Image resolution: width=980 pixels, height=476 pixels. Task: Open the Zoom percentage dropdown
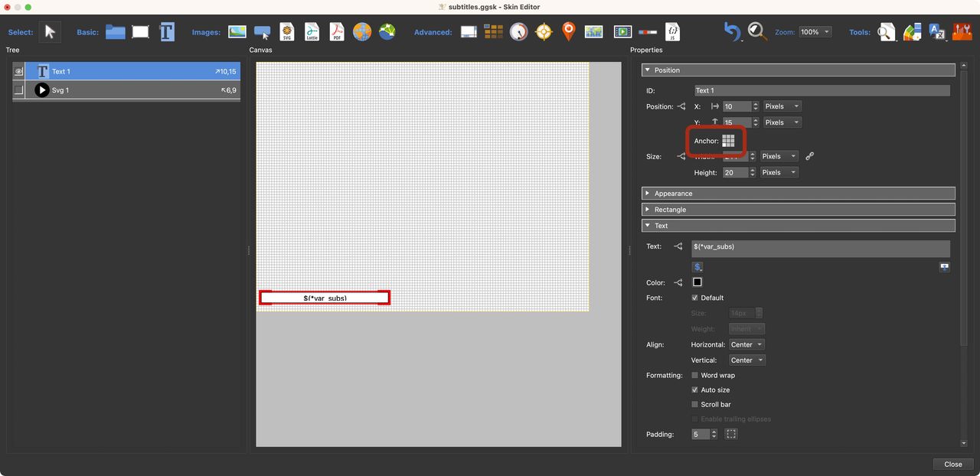coord(814,31)
